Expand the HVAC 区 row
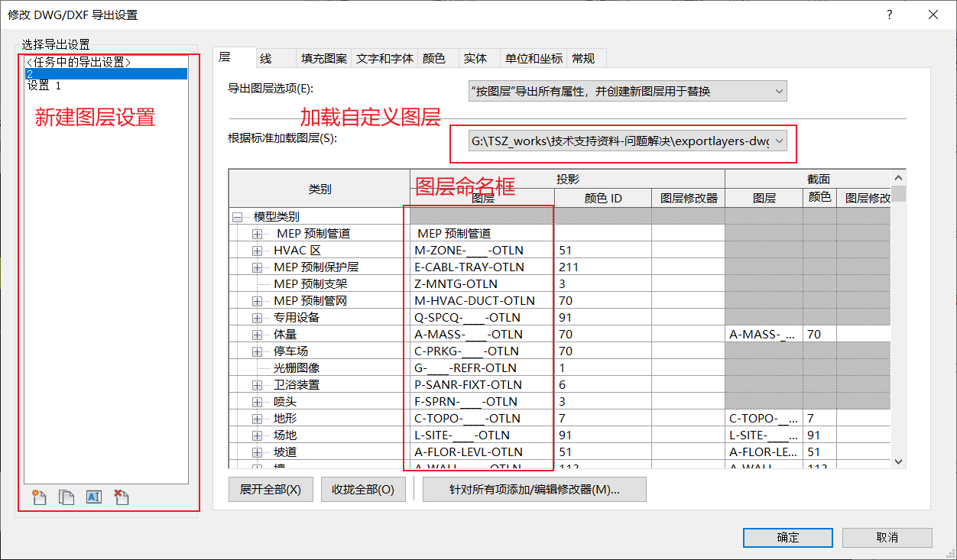The height and width of the screenshot is (560, 957). tap(257, 251)
